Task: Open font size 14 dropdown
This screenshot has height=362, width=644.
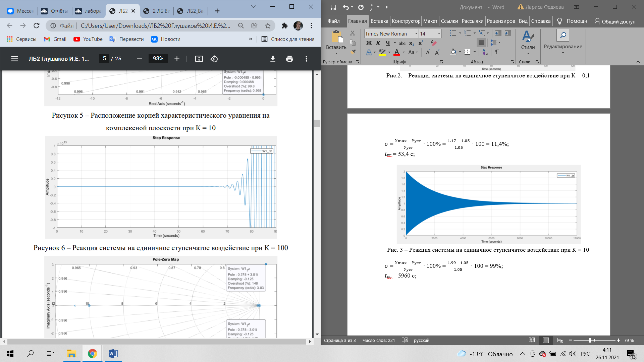Action: click(x=439, y=34)
